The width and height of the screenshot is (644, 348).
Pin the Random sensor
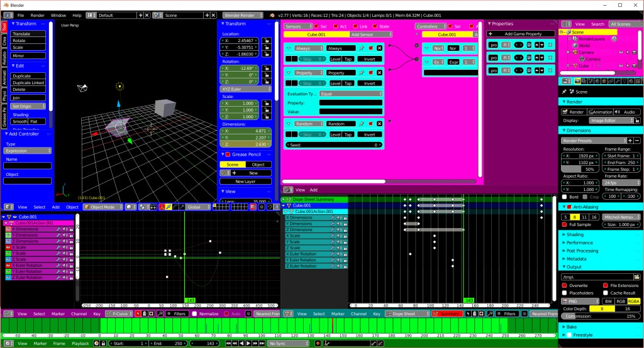tap(362, 124)
